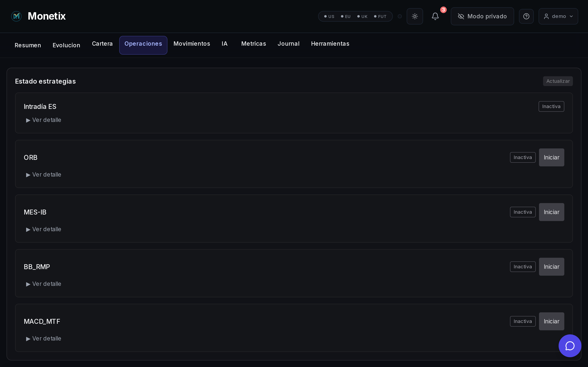Image resolution: width=588 pixels, height=367 pixels.
Task: Expand Ver detalle under MACD_MTF
Action: pyautogui.click(x=44, y=338)
